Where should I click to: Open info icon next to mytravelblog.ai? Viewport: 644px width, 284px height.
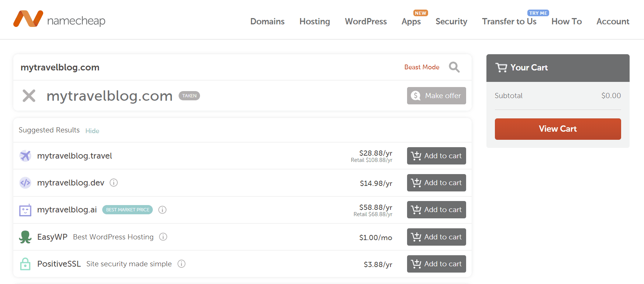[162, 210]
